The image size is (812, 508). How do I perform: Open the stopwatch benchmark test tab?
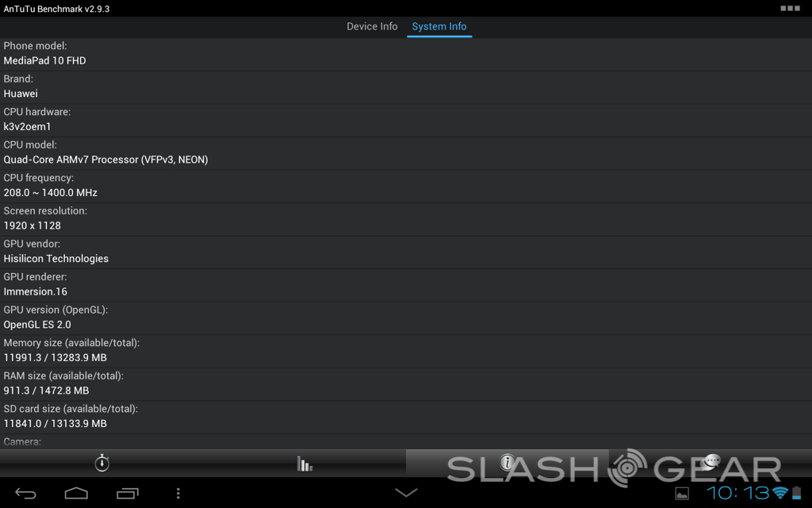[x=102, y=463]
